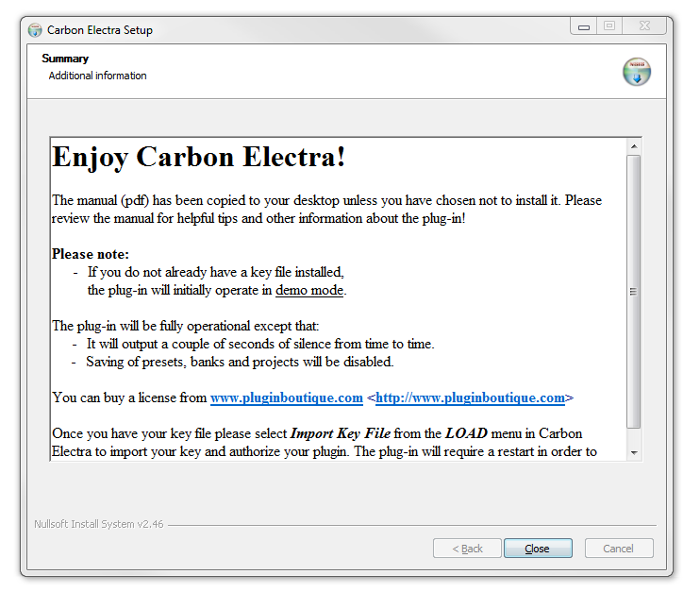Click 'The manual (pdf) has been copied' line

[326, 200]
